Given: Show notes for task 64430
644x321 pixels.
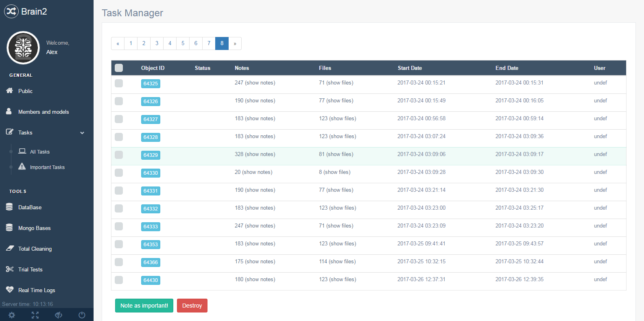Looking at the screenshot, I should (x=260, y=279).
